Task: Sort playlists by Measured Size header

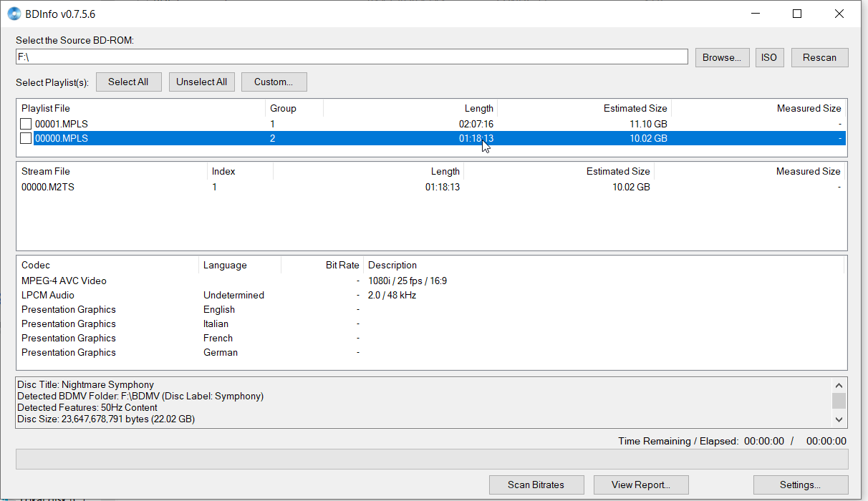Action: coord(758,108)
